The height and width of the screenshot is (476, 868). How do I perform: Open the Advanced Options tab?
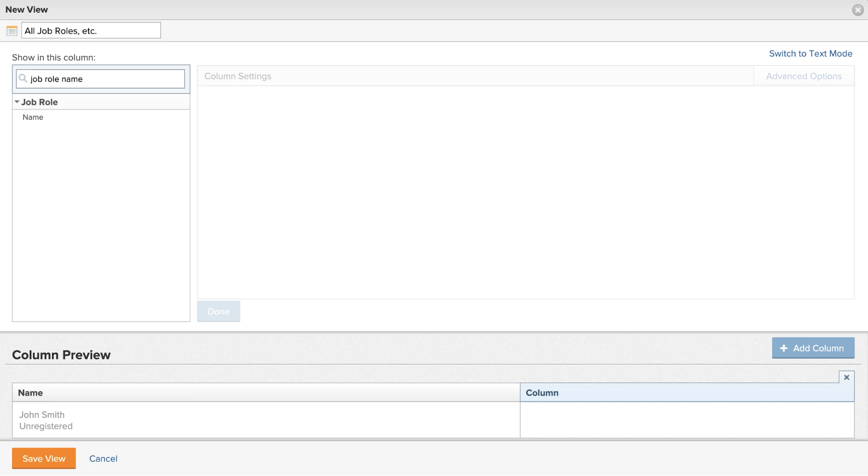pyautogui.click(x=803, y=76)
